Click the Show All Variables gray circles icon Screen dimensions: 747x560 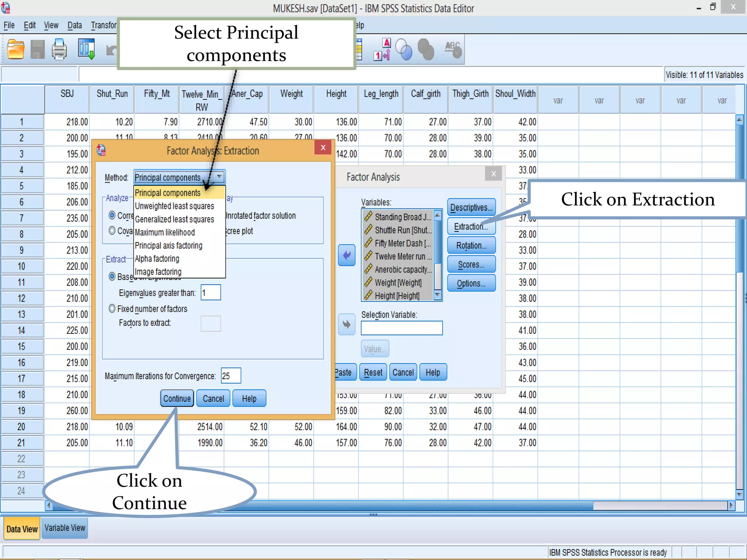tap(426, 49)
